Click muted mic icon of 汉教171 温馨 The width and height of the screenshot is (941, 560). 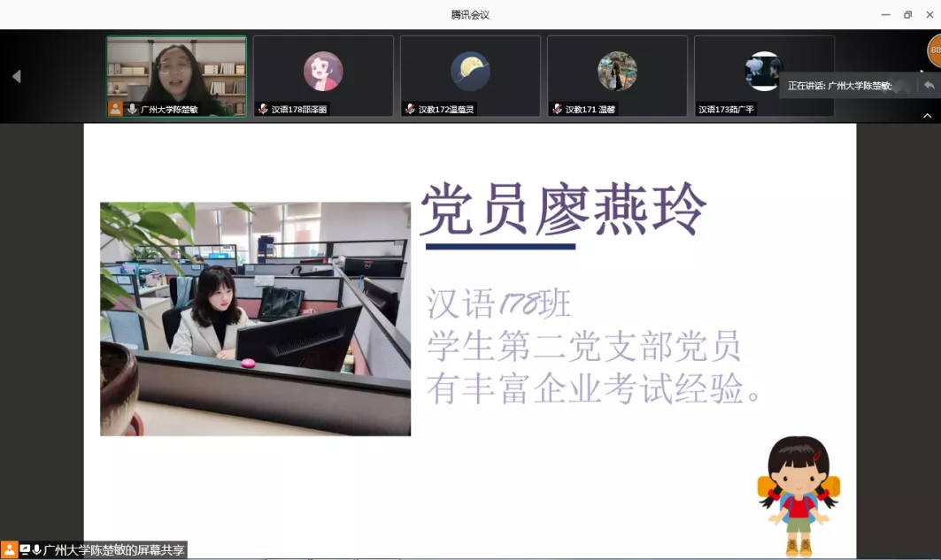click(557, 109)
